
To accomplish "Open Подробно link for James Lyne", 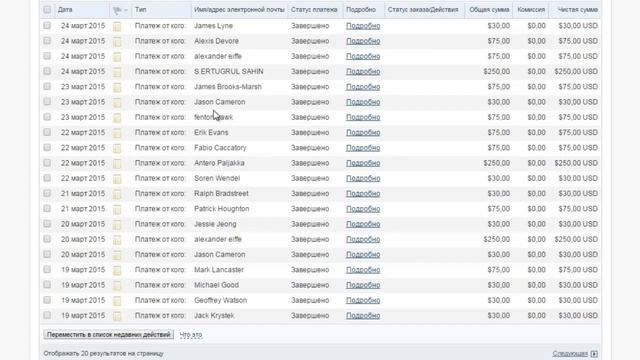I will 363,26.
